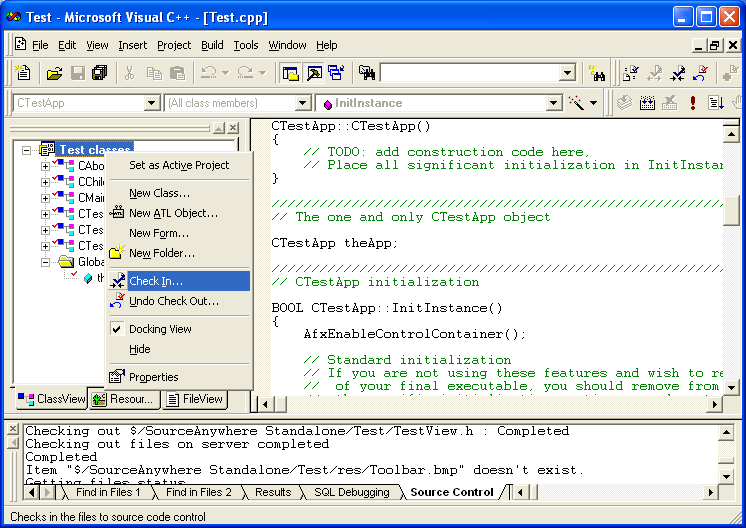Choose New Folder in context menu

(x=179, y=253)
